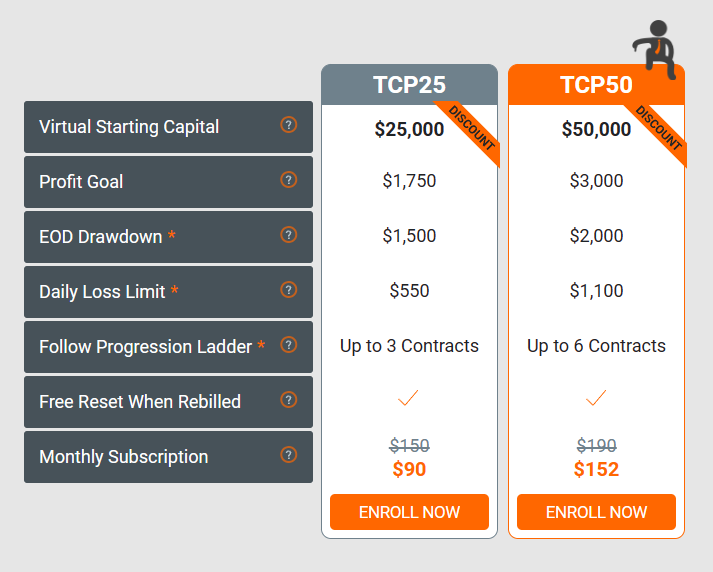Click TCP25 free reset checkmark

[408, 398]
